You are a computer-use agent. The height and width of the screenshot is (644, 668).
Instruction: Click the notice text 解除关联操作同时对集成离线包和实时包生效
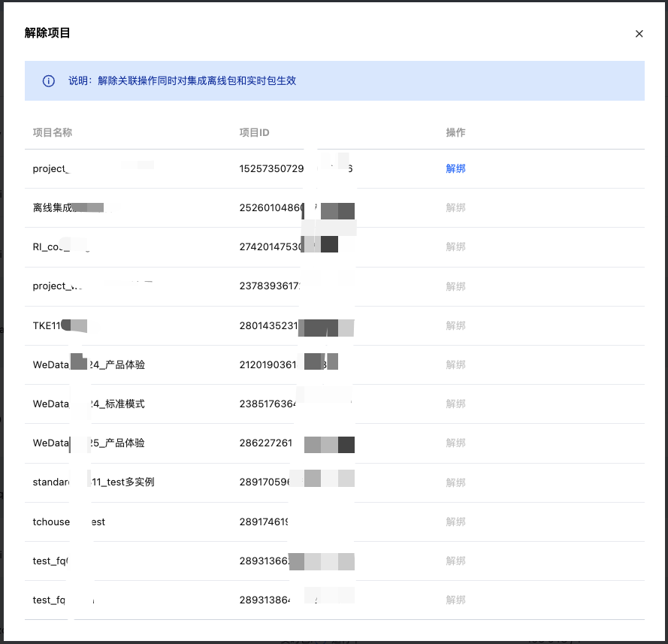click(x=197, y=81)
